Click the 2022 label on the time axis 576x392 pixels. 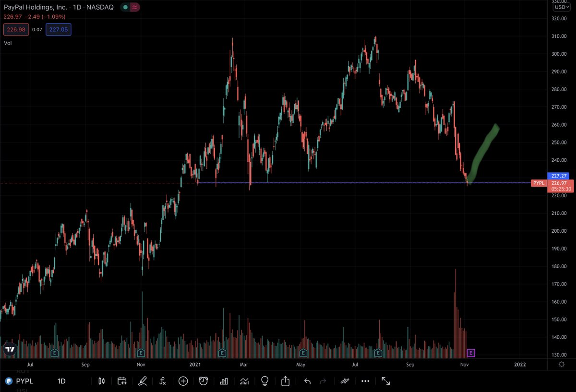(520, 365)
